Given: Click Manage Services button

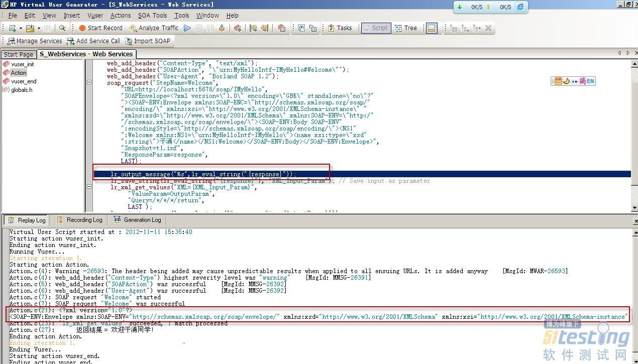Looking at the screenshot, I should pos(35,41).
